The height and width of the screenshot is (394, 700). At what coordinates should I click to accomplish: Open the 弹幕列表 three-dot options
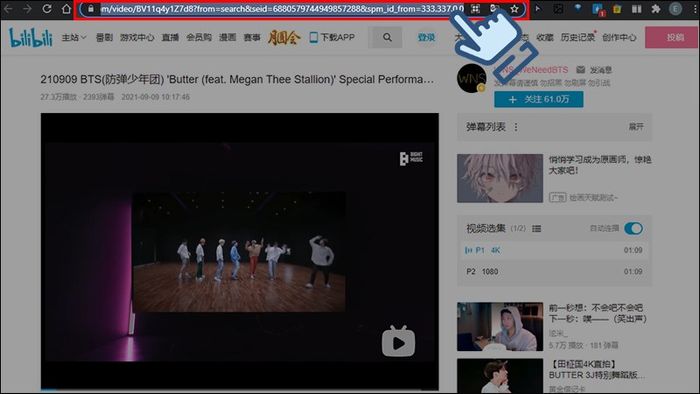(516, 127)
